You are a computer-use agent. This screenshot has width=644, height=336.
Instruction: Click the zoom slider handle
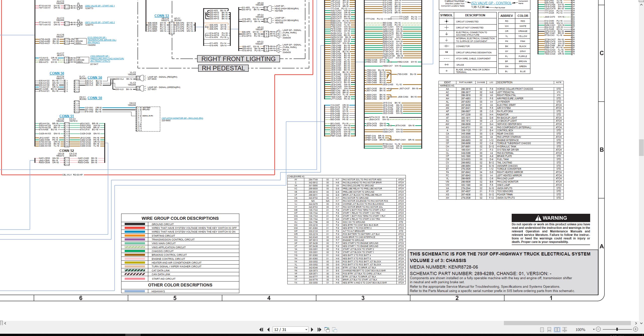click(x=617, y=329)
